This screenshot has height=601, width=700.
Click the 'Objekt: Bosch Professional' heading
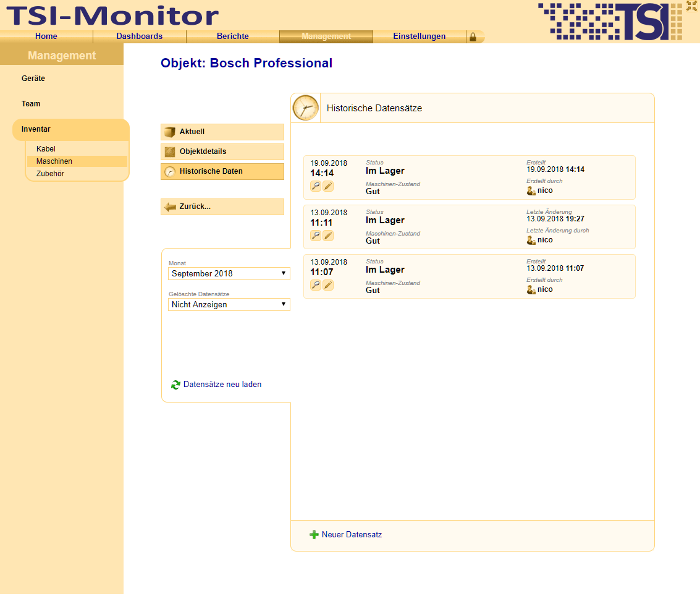click(x=247, y=63)
